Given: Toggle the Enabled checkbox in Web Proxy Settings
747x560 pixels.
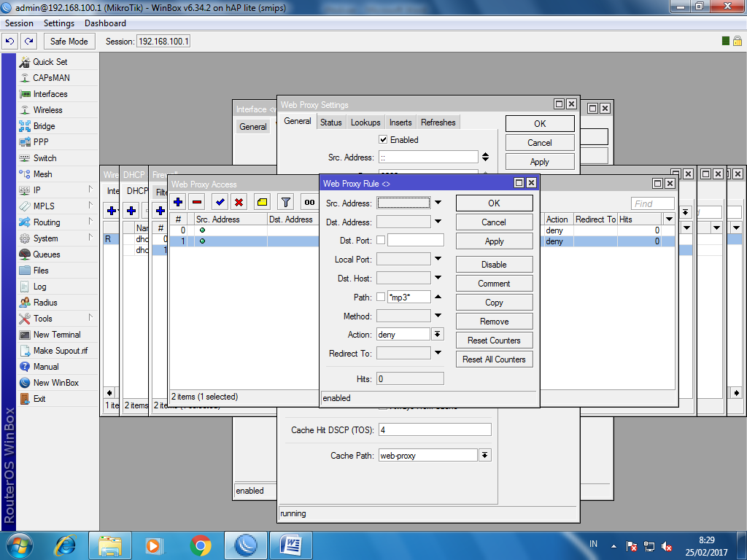Looking at the screenshot, I should click(383, 139).
